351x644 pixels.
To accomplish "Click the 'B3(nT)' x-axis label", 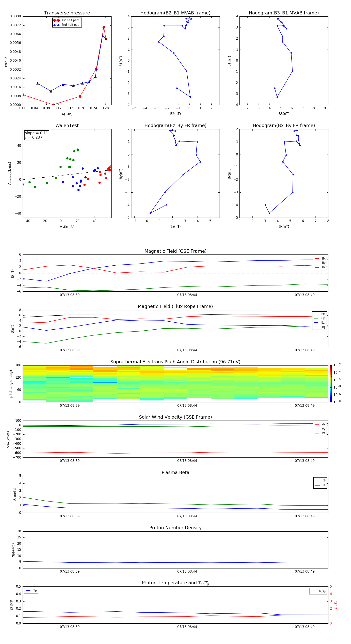I will [x=284, y=114].
